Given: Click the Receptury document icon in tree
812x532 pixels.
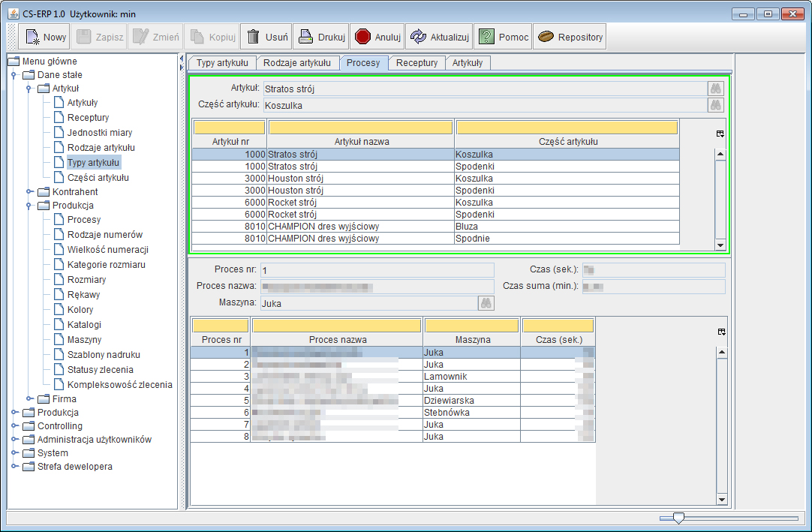Looking at the screenshot, I should pyautogui.click(x=59, y=117).
